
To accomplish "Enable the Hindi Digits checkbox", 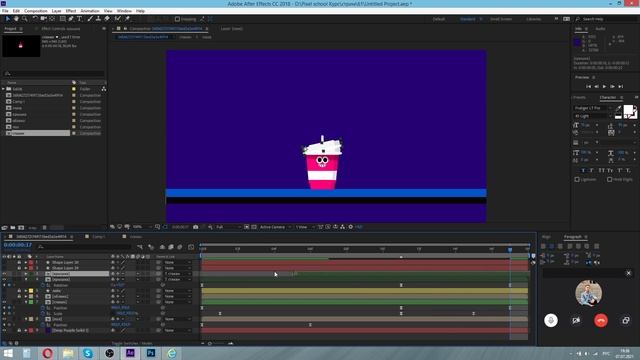I will pos(609,180).
